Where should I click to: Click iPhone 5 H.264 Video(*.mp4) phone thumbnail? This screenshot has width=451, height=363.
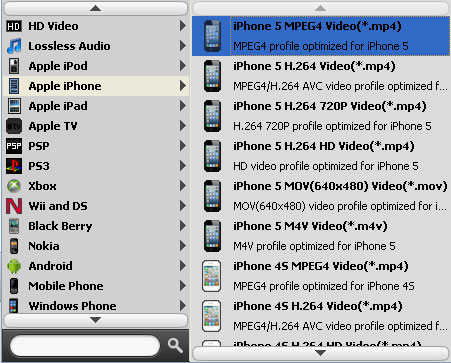tap(212, 76)
